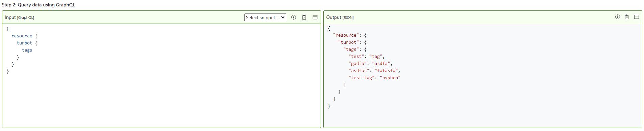
Task: Click the 'turbot {' line in the editor
Action: (x=27, y=43)
